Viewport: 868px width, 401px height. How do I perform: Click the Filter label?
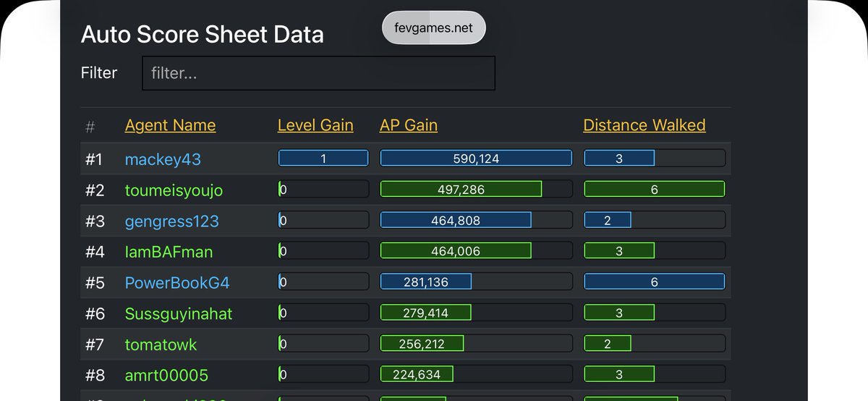tap(99, 72)
